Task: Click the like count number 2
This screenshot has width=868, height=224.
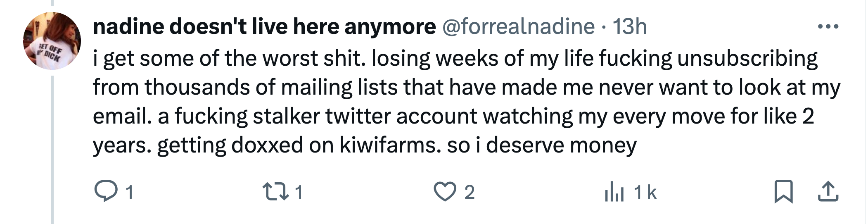Action: click(x=470, y=192)
